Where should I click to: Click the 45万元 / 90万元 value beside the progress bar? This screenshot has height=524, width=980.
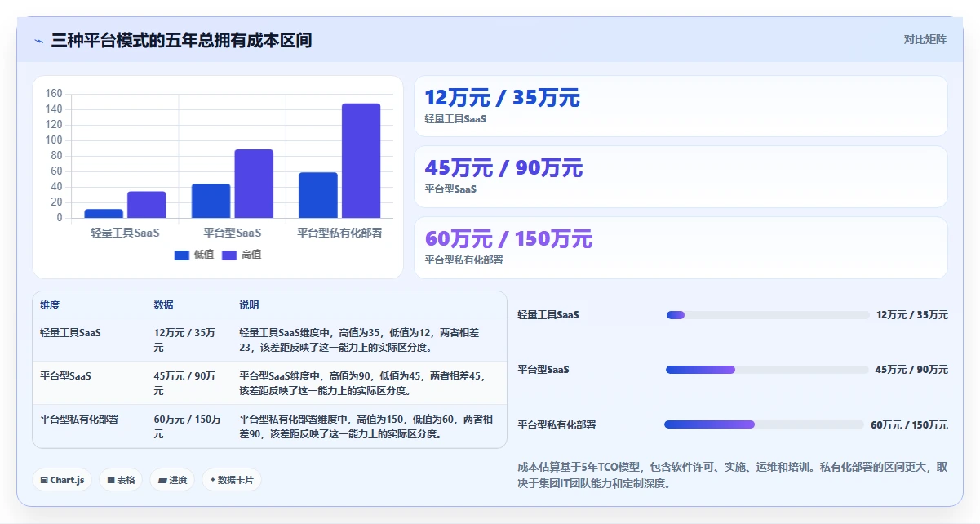tap(911, 370)
